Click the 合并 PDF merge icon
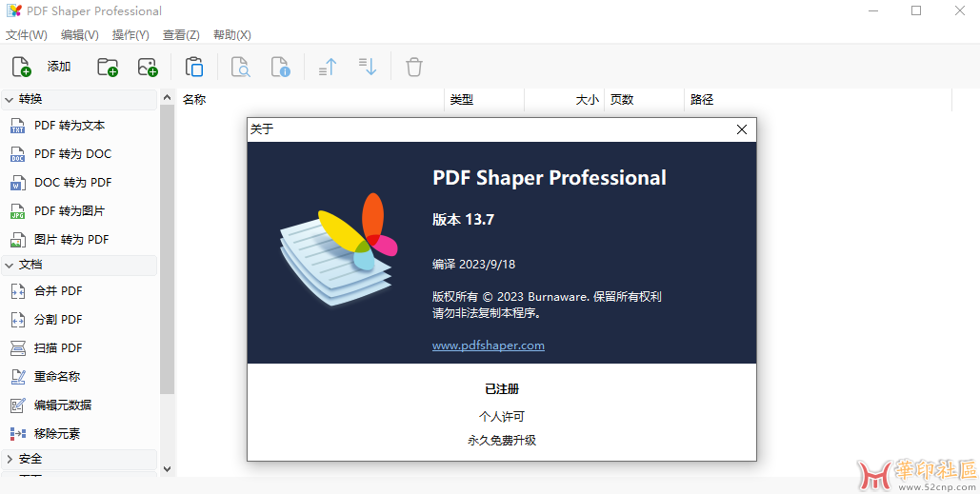The width and height of the screenshot is (980, 494). click(x=17, y=291)
